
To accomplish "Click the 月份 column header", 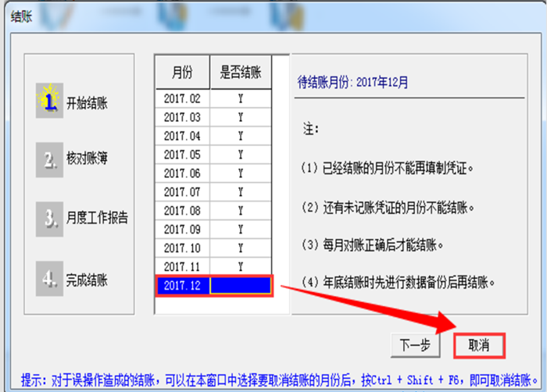I will [x=182, y=72].
